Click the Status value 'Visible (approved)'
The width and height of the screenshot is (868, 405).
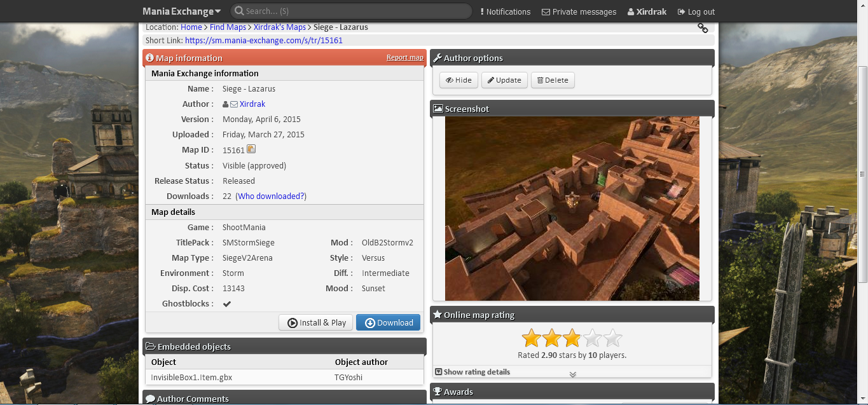pyautogui.click(x=254, y=165)
